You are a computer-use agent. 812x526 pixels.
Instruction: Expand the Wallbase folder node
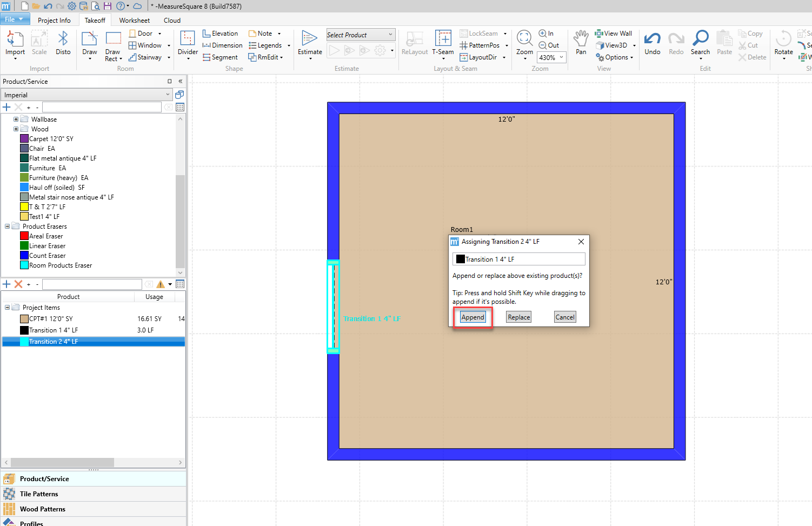(16, 119)
